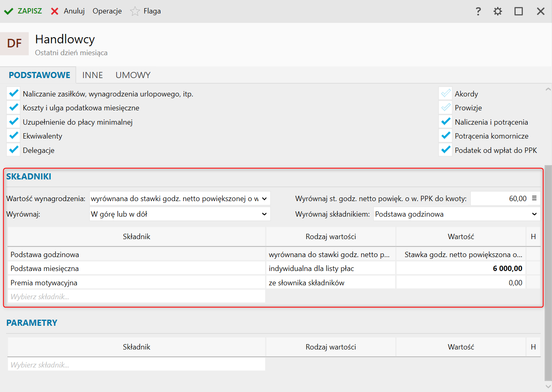This screenshot has width=552, height=392.
Task: Click the red Anuluj cancel icon
Action: [54, 11]
